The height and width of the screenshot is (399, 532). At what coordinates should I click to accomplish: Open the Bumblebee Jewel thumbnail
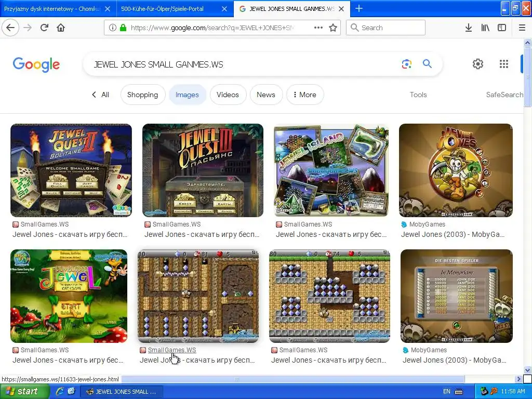[x=69, y=296]
